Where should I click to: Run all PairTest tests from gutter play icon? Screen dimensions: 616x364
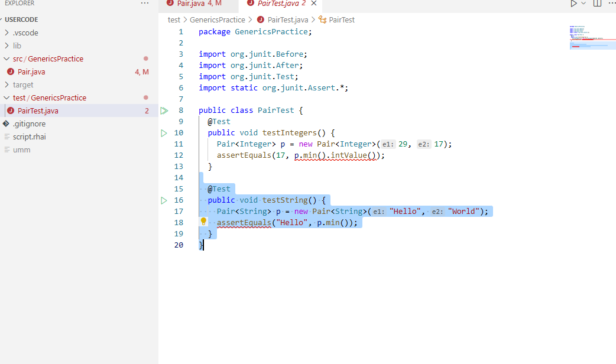(164, 110)
